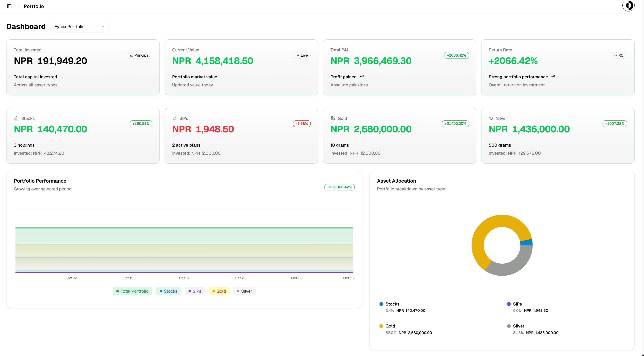Click the chart icon on the SIPs card
The width and height of the screenshot is (644, 356).
(x=175, y=118)
